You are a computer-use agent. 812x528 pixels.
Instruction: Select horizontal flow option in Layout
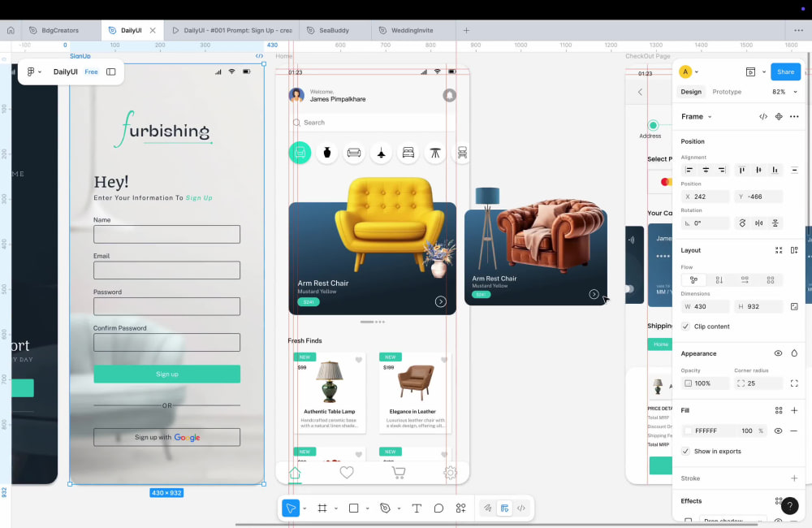tap(745, 279)
